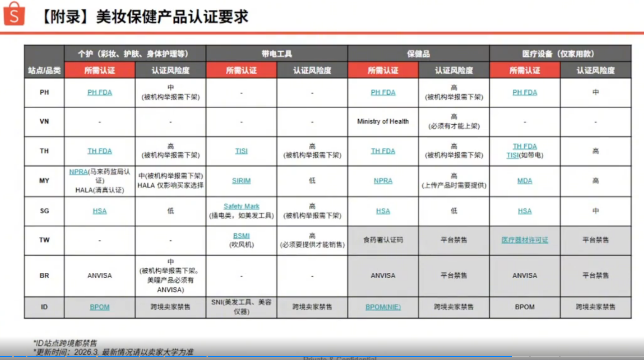Screen dimensions: 644x360
Task: Click ANVISA in BR personal care cell
Action: (x=99, y=275)
